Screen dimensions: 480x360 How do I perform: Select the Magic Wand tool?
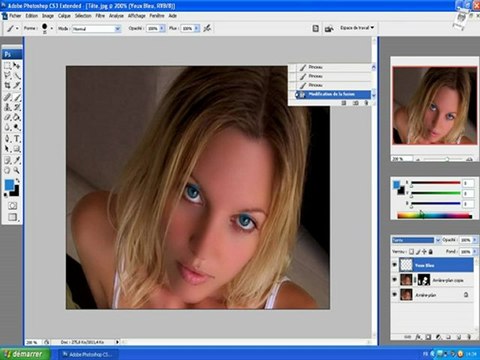tap(17, 75)
